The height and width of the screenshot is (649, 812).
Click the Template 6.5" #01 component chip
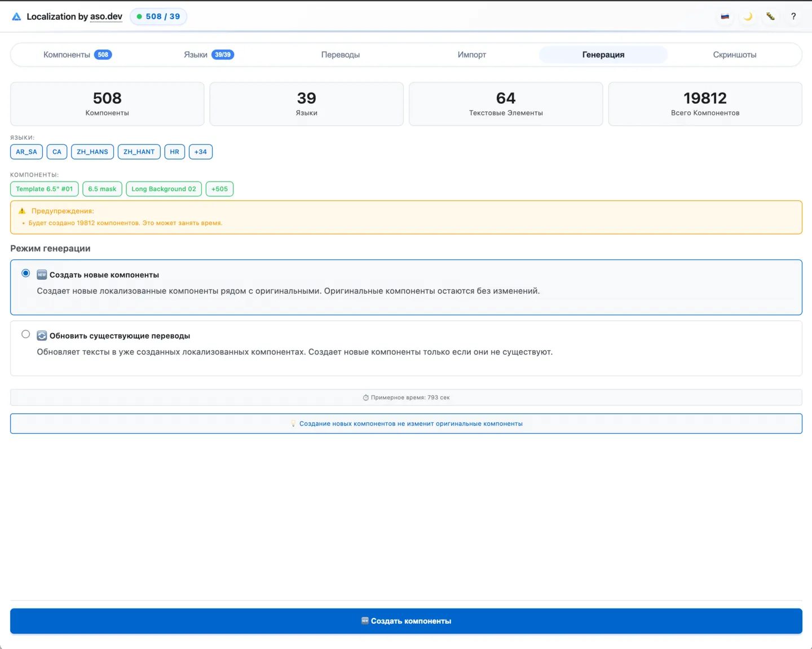coord(44,189)
